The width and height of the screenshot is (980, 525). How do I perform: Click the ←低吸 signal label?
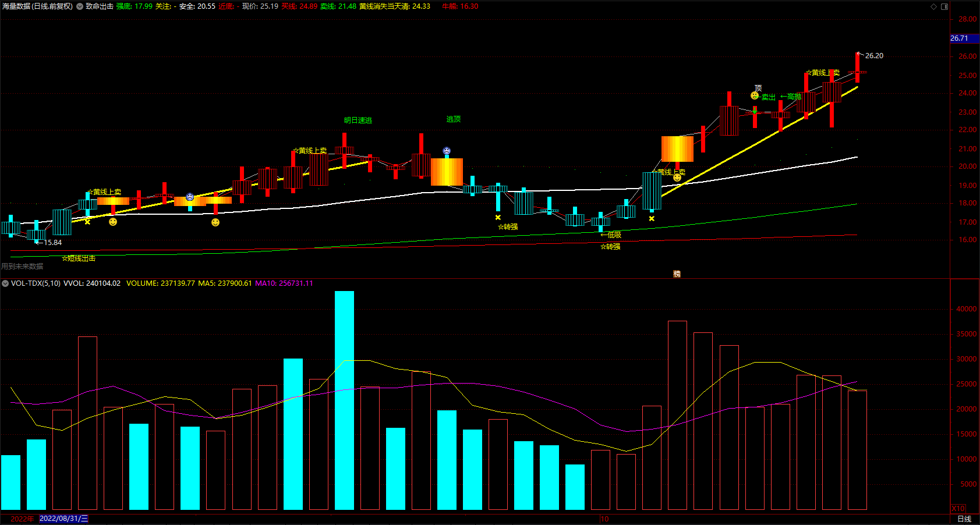[x=611, y=235]
